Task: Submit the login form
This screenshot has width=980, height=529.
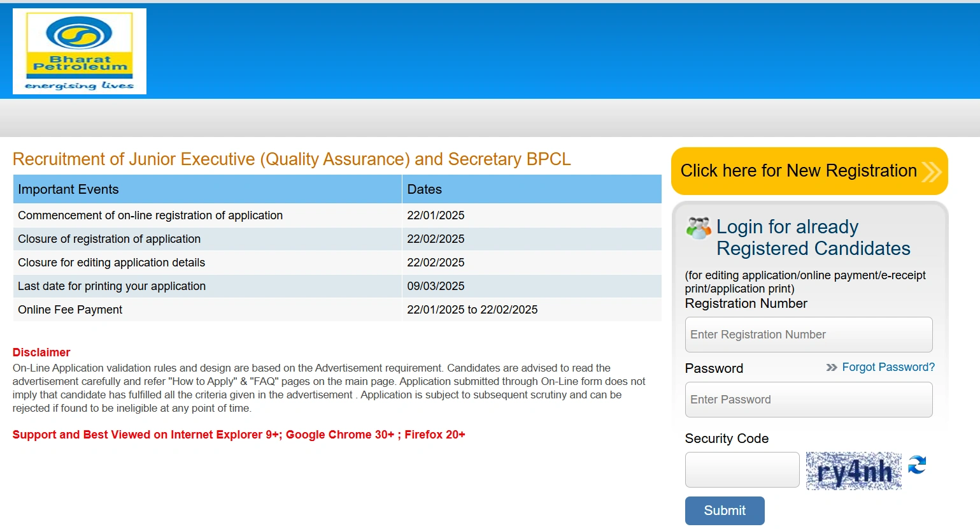Action: click(x=725, y=511)
